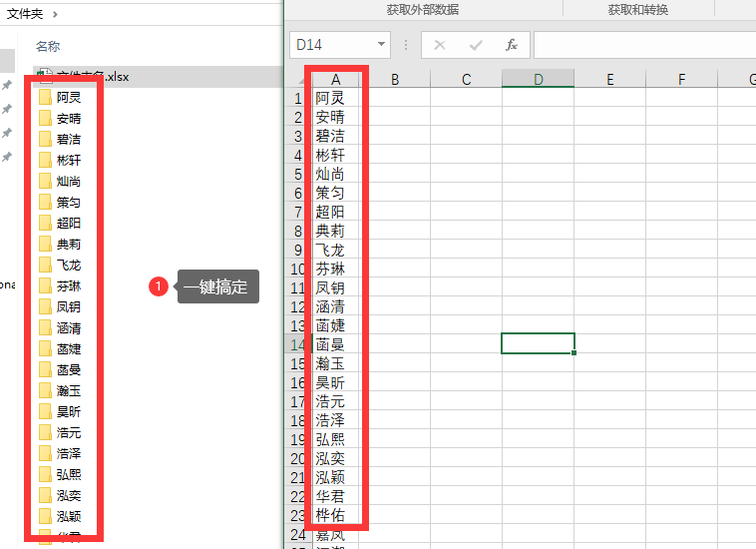Click the cancel X icon in formula bar
This screenshot has height=549, width=756.
439,45
